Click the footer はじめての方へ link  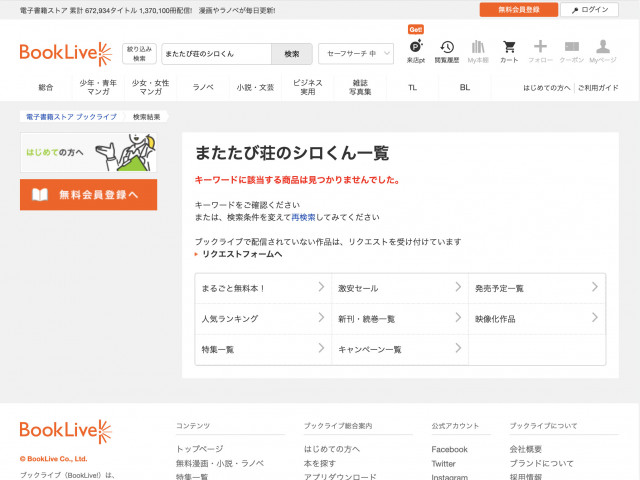[x=332, y=449]
